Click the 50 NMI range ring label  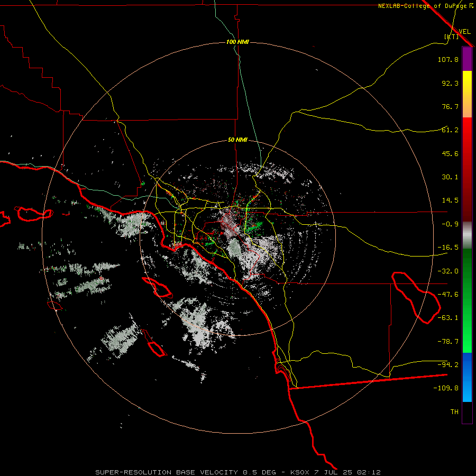(x=237, y=140)
